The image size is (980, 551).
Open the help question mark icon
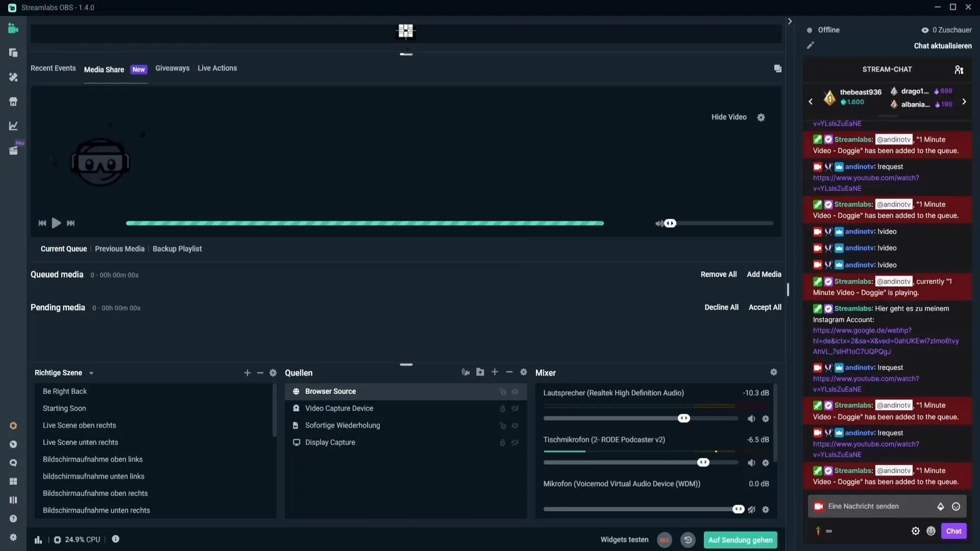tap(13, 519)
